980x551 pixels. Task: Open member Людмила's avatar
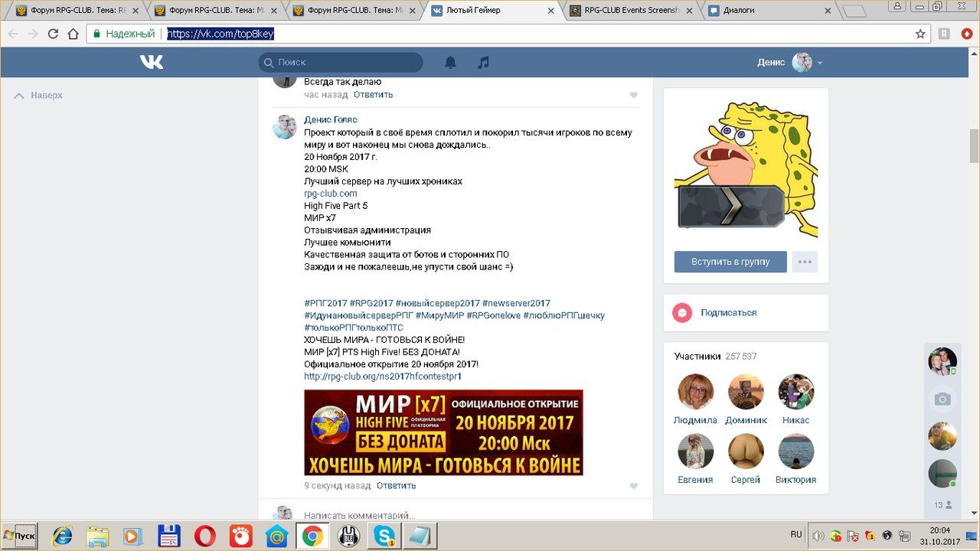[x=695, y=392]
